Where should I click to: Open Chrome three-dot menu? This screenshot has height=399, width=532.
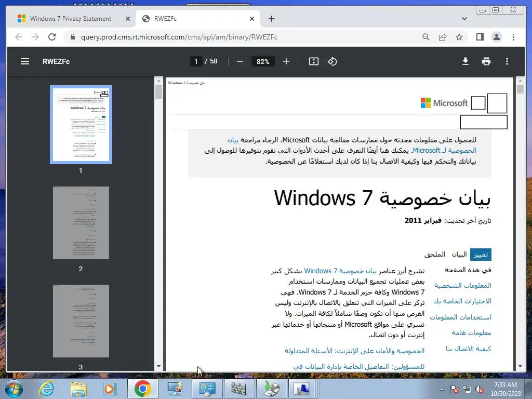coord(513,37)
